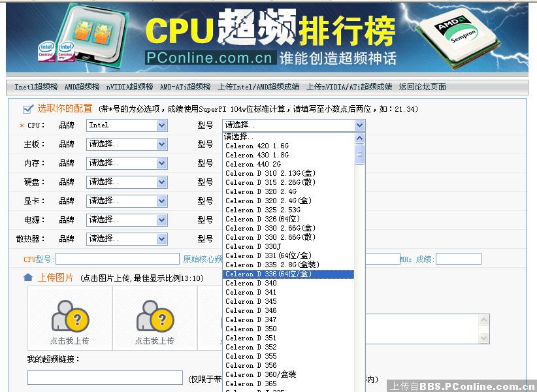Click the dropdown list scroll-up arrow
Screen dimensions: 537x392
pos(359,139)
